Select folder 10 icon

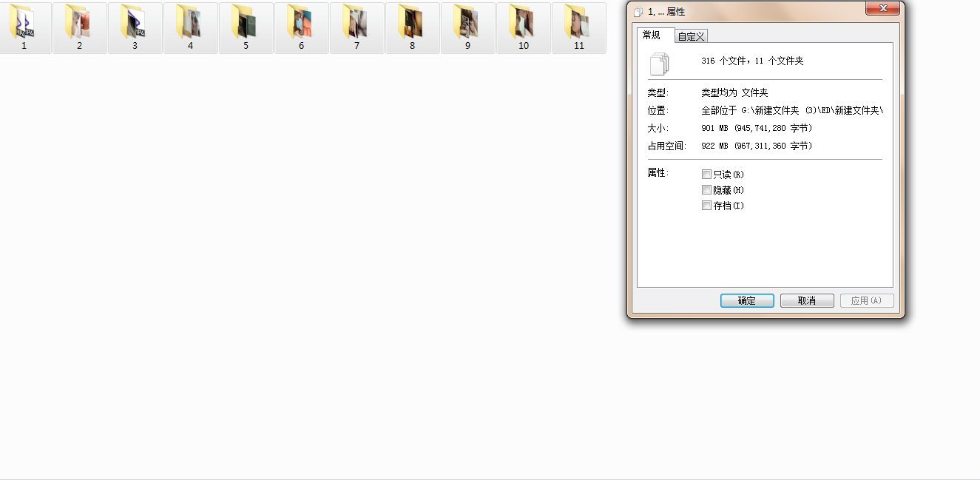click(x=523, y=24)
